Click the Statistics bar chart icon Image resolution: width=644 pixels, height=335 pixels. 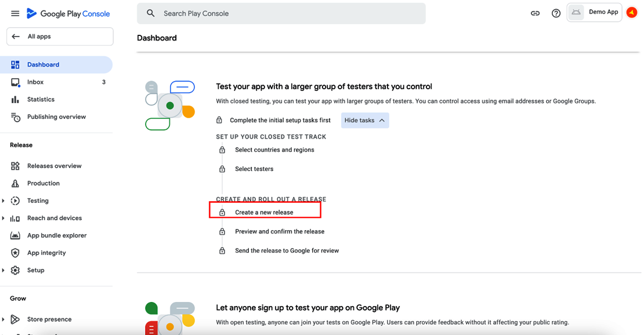pos(16,100)
